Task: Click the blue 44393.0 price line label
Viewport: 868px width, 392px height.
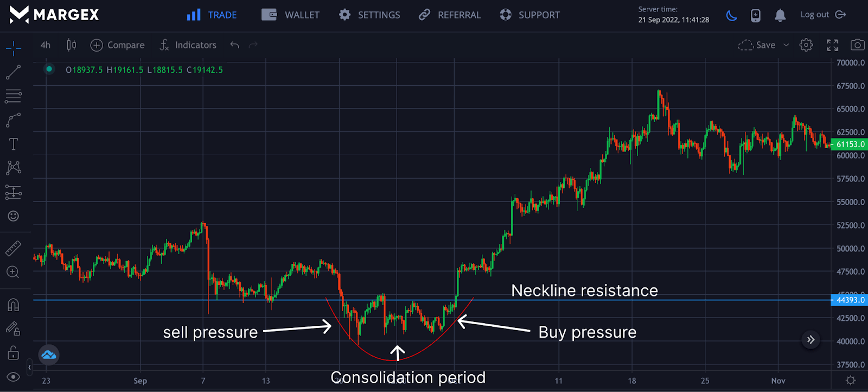Action: pyautogui.click(x=850, y=300)
